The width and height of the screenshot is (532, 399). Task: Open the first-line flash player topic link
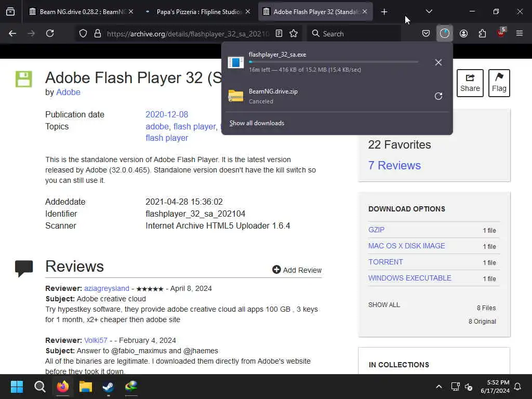[195, 127]
